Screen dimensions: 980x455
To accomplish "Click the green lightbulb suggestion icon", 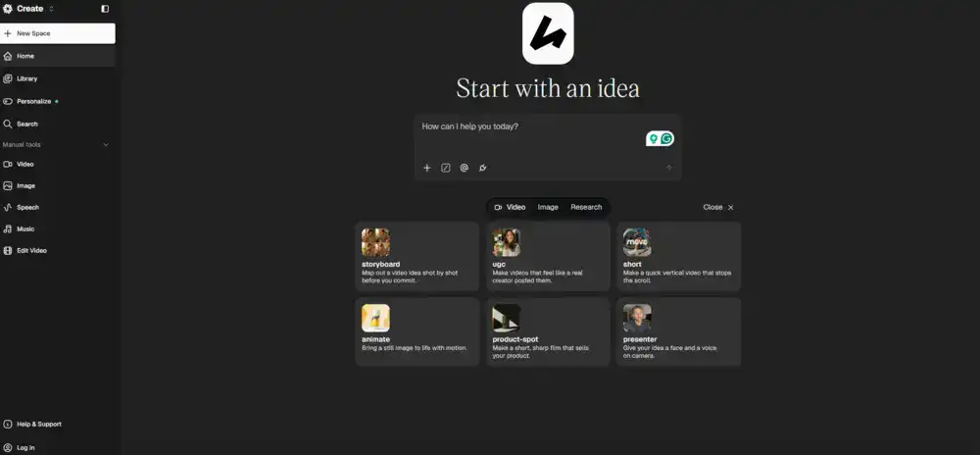I will (653, 138).
